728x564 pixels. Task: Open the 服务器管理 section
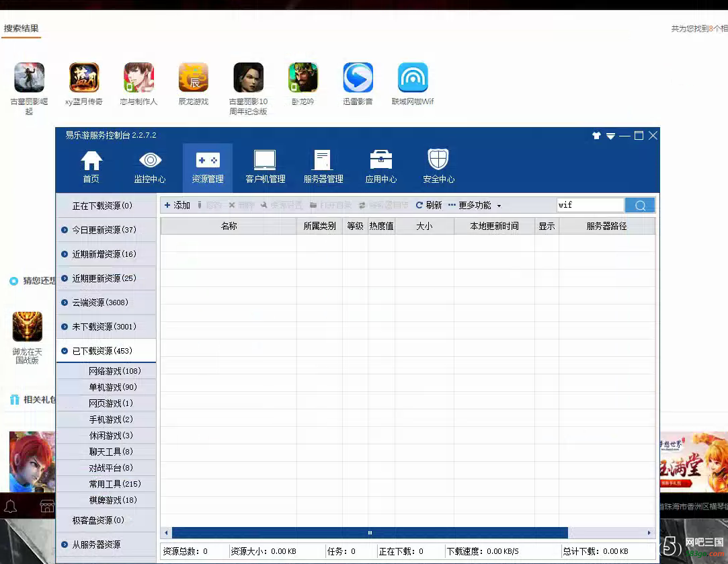pos(323,167)
